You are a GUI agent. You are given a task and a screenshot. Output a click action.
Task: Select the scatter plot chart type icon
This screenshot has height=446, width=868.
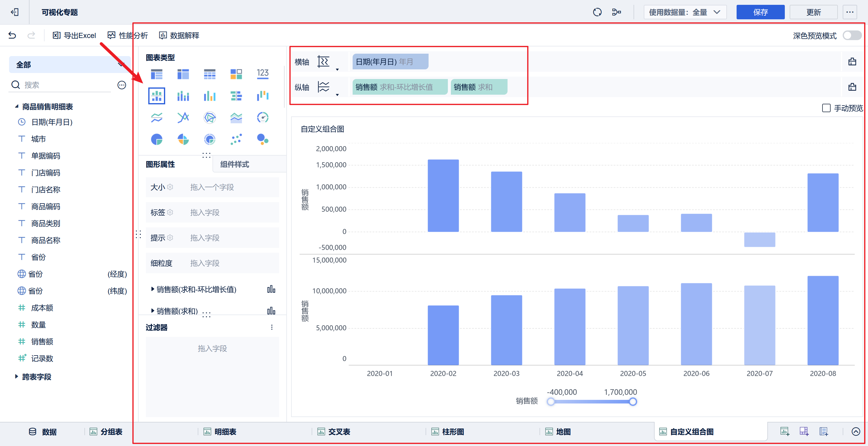pos(236,139)
